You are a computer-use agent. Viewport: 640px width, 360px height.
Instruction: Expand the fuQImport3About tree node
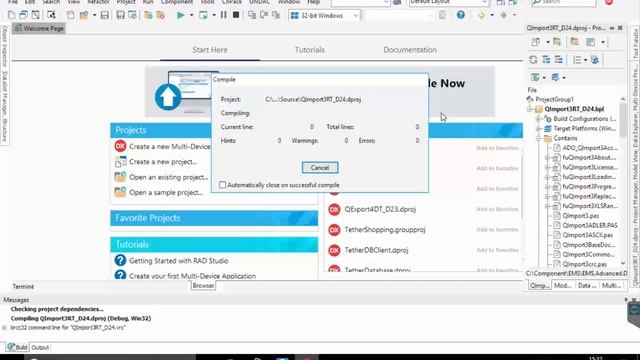547,158
